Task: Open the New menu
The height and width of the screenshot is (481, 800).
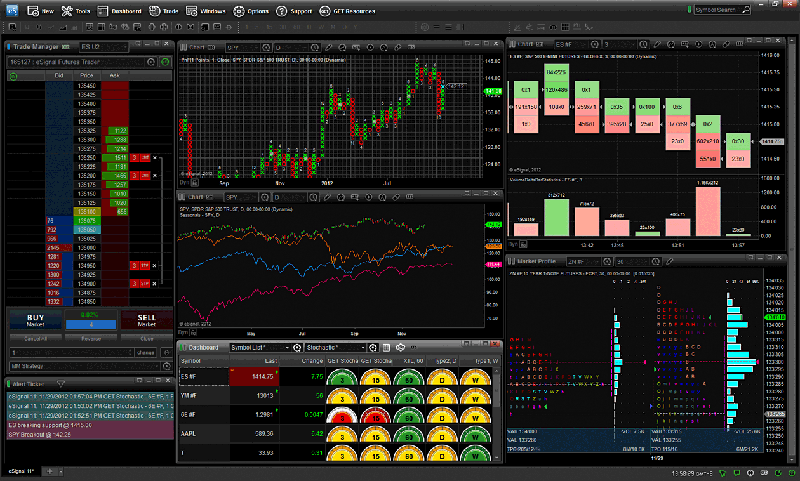Action: pos(40,11)
